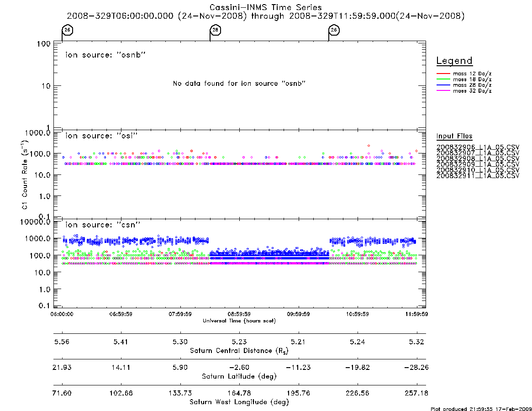532x411 pixels.
Task: Click the 102.66 west longitude value
Action: [121, 393]
